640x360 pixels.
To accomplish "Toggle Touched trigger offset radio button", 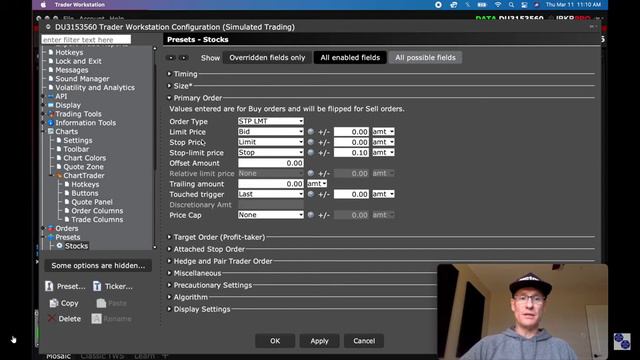I will (311, 194).
